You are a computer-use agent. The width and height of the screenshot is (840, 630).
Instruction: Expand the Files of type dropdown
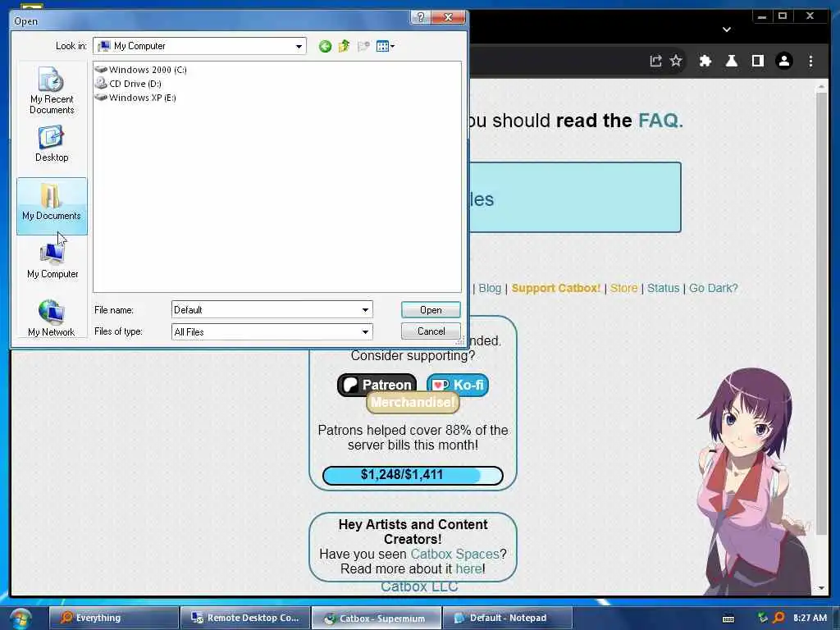tap(365, 331)
